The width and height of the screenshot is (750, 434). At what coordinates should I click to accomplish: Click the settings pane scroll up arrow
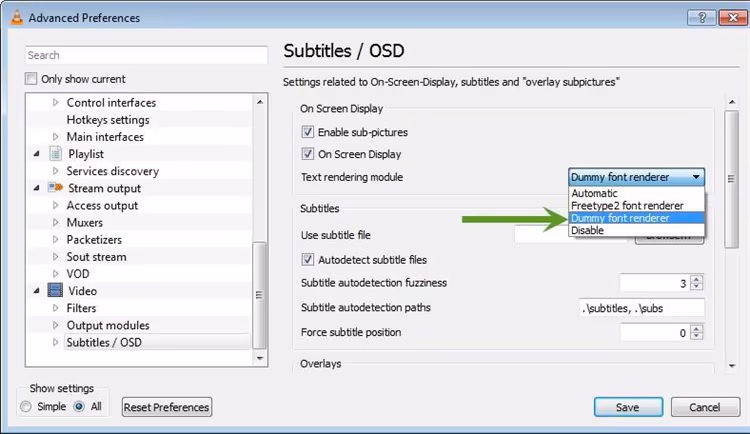click(x=732, y=102)
